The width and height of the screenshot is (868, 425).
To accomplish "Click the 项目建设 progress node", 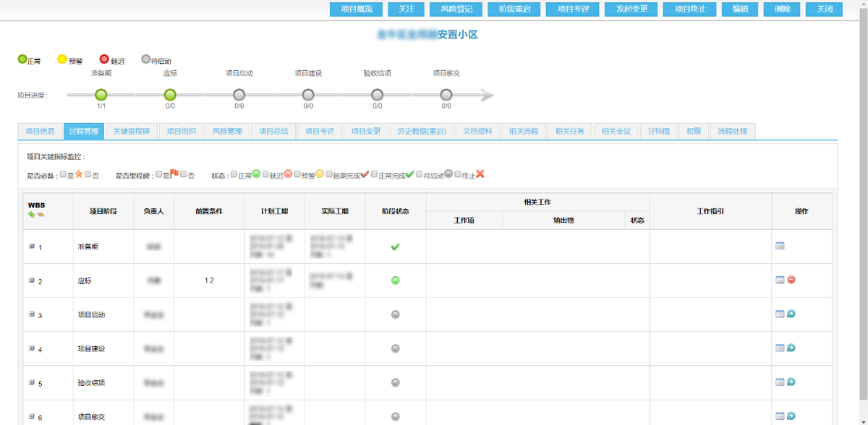I will [308, 95].
